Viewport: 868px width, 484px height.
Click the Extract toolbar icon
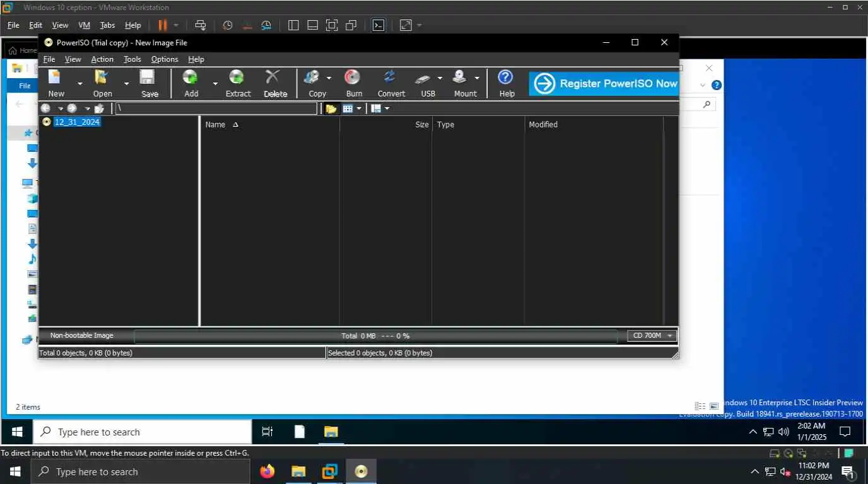(237, 78)
